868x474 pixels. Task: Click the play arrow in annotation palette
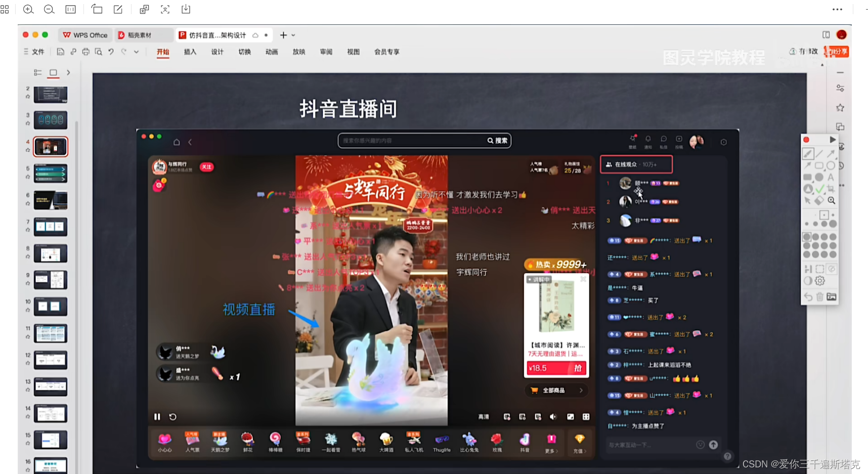click(x=833, y=140)
